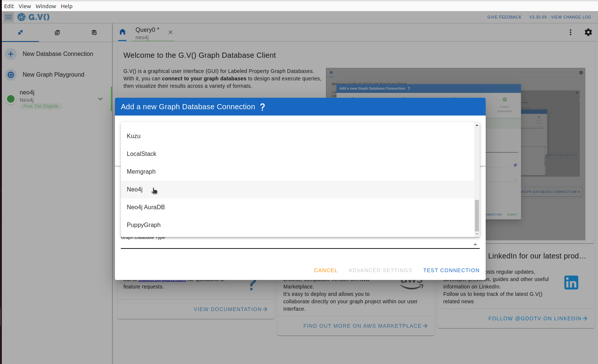The width and height of the screenshot is (598, 364).
Task: Click TEST CONNECTION button
Action: tap(451, 270)
